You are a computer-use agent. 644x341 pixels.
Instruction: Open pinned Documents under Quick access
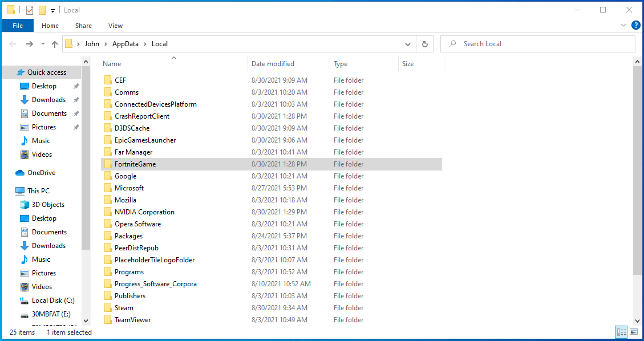click(x=49, y=113)
